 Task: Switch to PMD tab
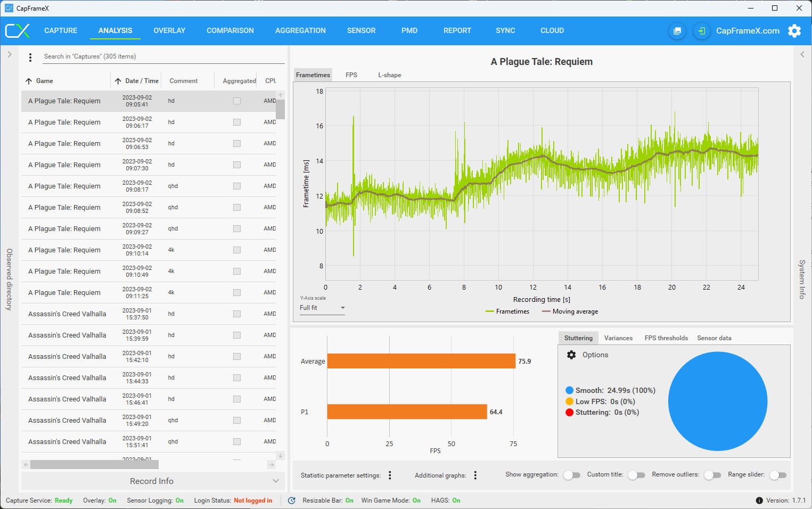[x=409, y=31]
